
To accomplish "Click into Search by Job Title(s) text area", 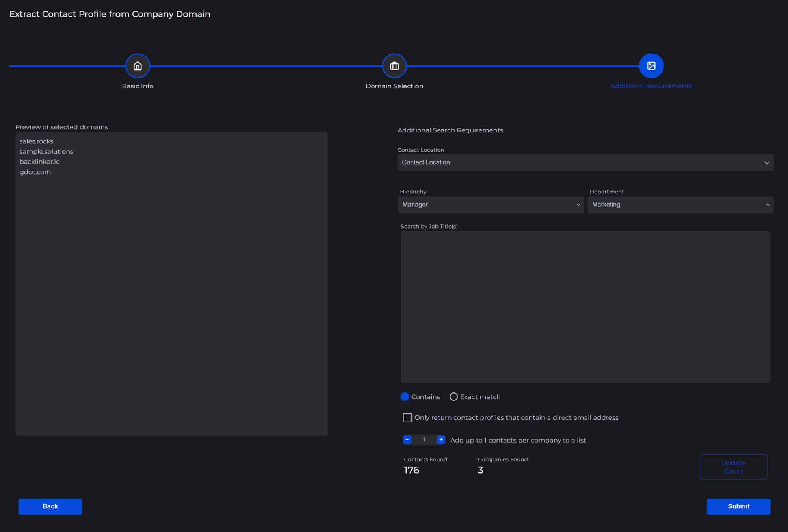I will point(585,307).
